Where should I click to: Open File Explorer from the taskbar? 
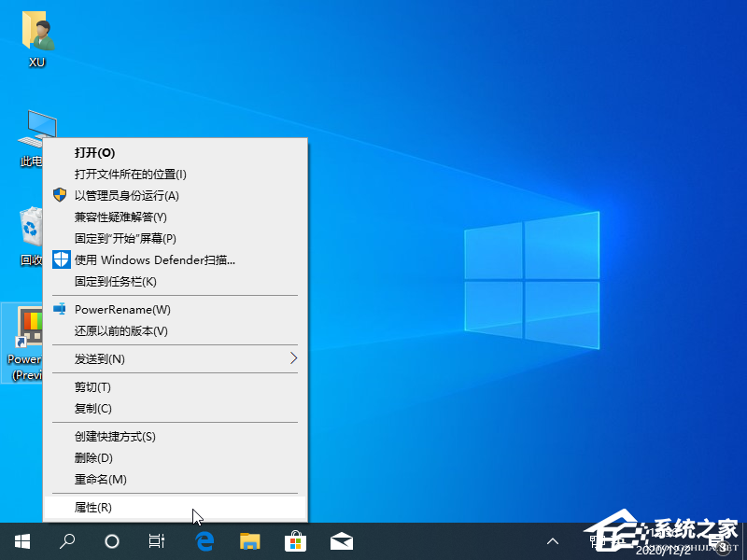[x=249, y=540]
